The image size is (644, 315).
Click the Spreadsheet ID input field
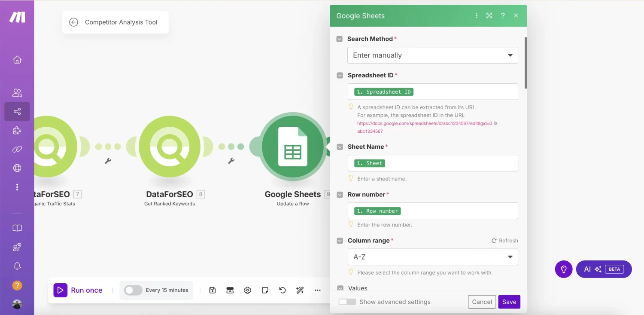click(x=432, y=92)
